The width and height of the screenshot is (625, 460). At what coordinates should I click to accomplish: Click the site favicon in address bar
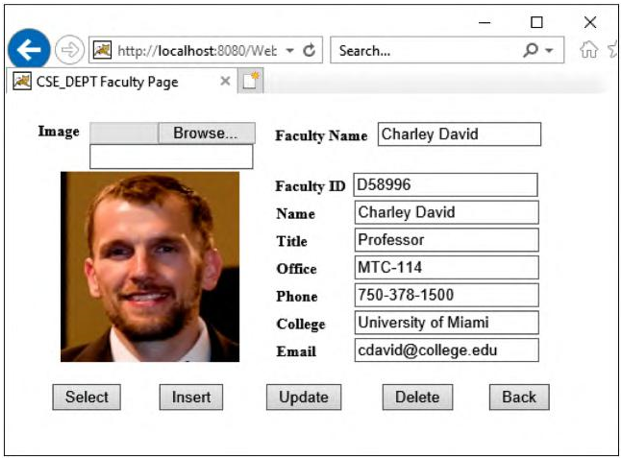coord(102,50)
